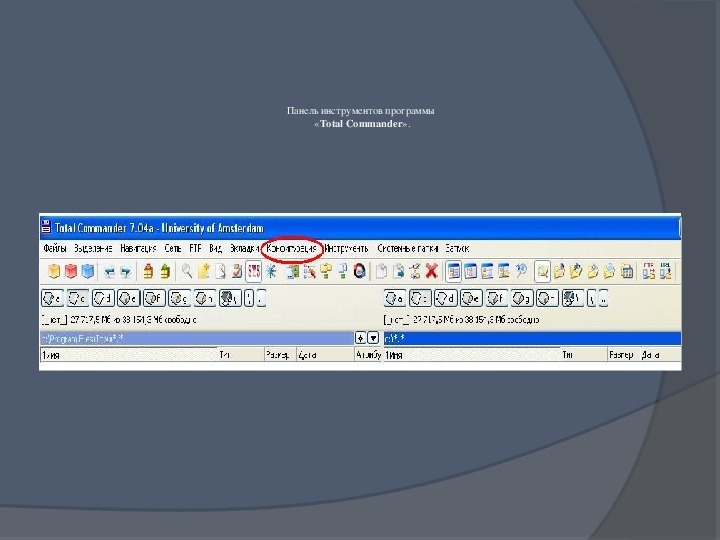The height and width of the screenshot is (540, 720).
Task: Sort left panel by Размер column
Action: tap(281, 354)
